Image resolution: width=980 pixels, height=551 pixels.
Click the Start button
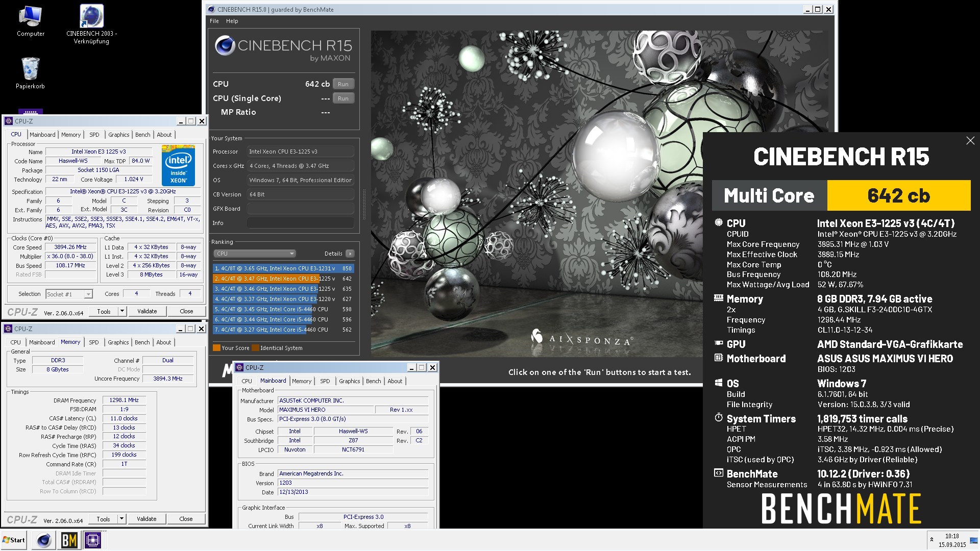14,540
